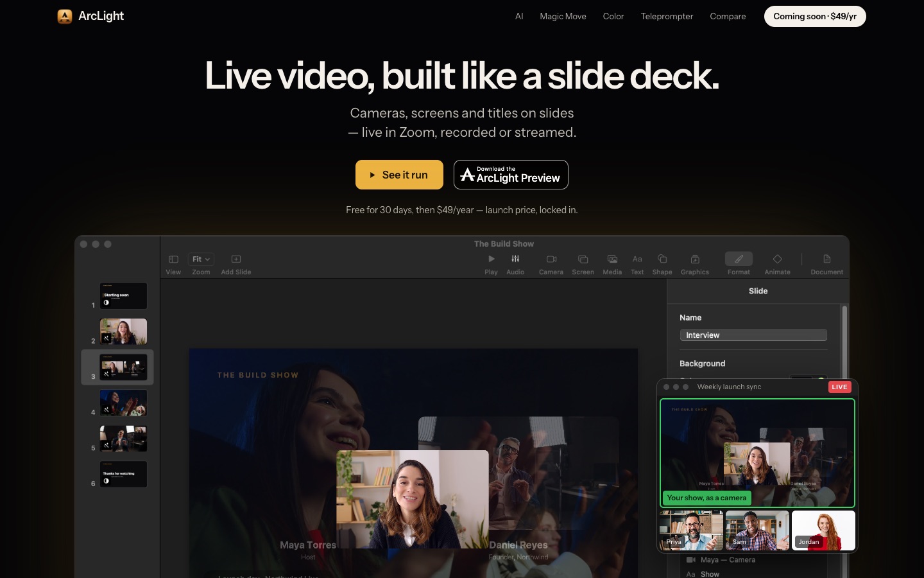Viewport: 924px width, 578px height.
Task: Click Maya's center camera feed on canvas
Action: (413, 499)
